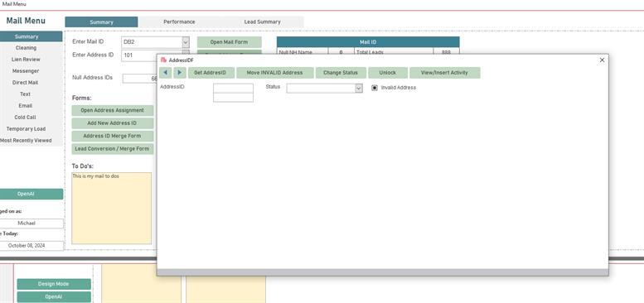Click the Total Leads value 888
644x303 pixels.
[x=446, y=51]
